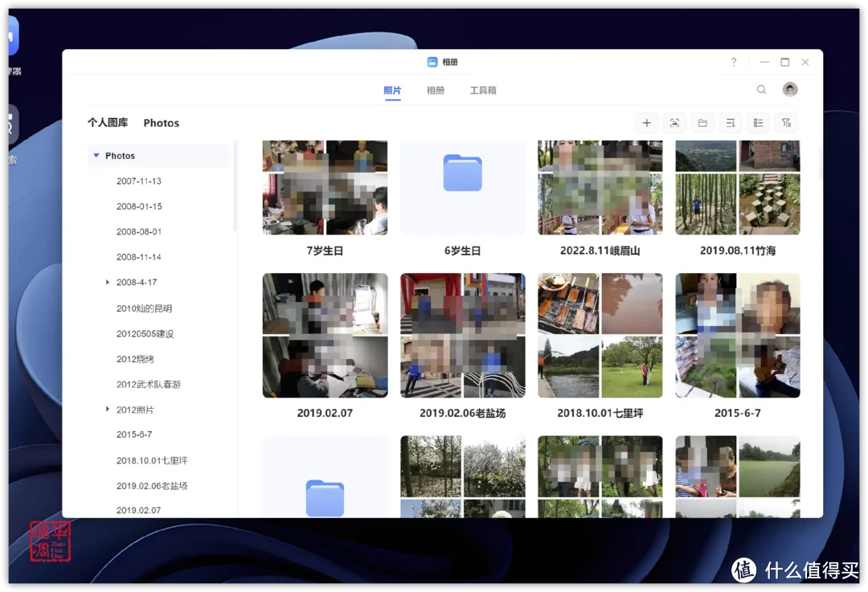Expand the 2012照片 tree node
This screenshot has height=592, width=868.
click(x=108, y=409)
